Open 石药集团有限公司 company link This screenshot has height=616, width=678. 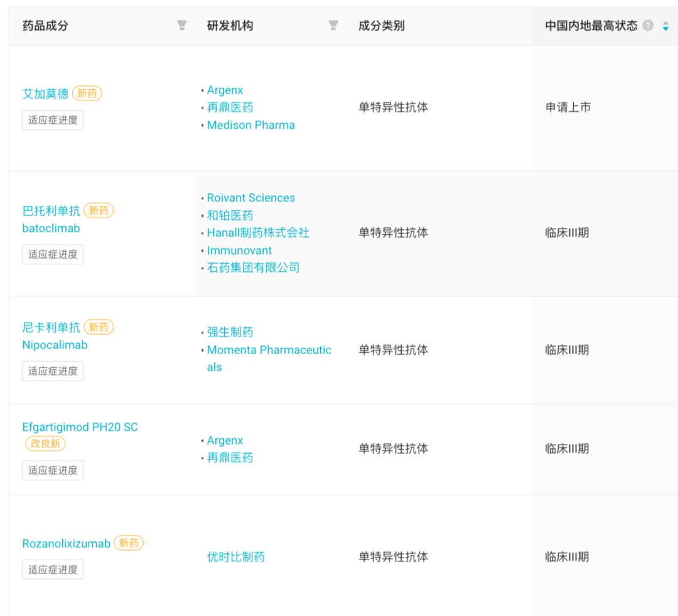pos(254,267)
